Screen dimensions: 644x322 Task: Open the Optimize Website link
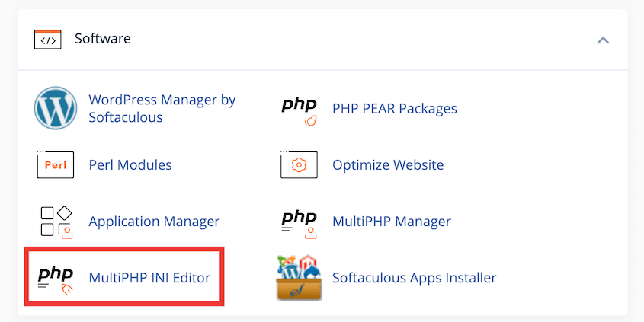coord(388,165)
